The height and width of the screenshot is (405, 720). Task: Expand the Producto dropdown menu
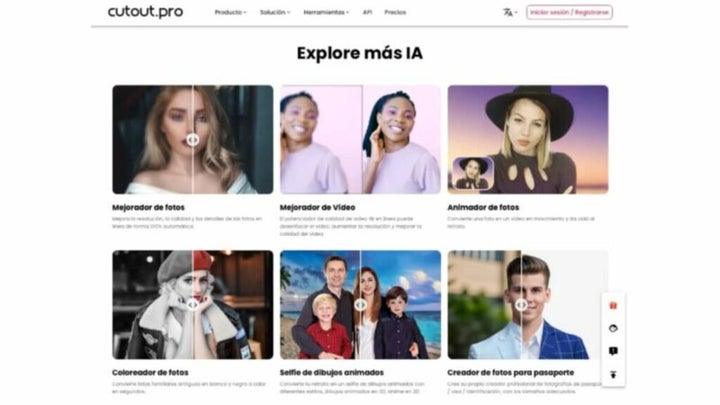[230, 12]
